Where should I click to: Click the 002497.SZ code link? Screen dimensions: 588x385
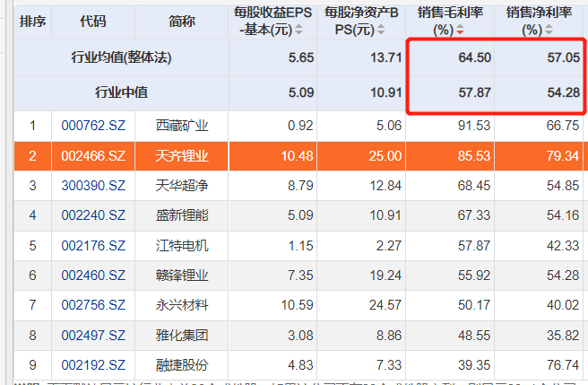tap(93, 335)
